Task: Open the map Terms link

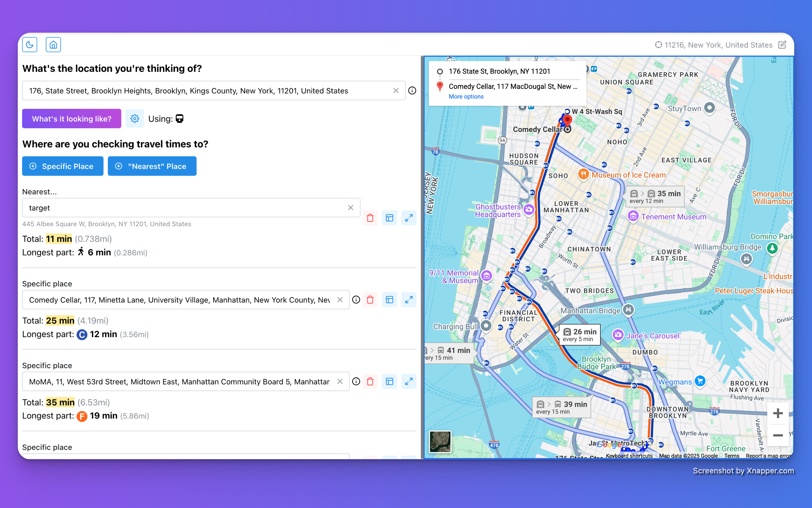Action: (x=731, y=456)
